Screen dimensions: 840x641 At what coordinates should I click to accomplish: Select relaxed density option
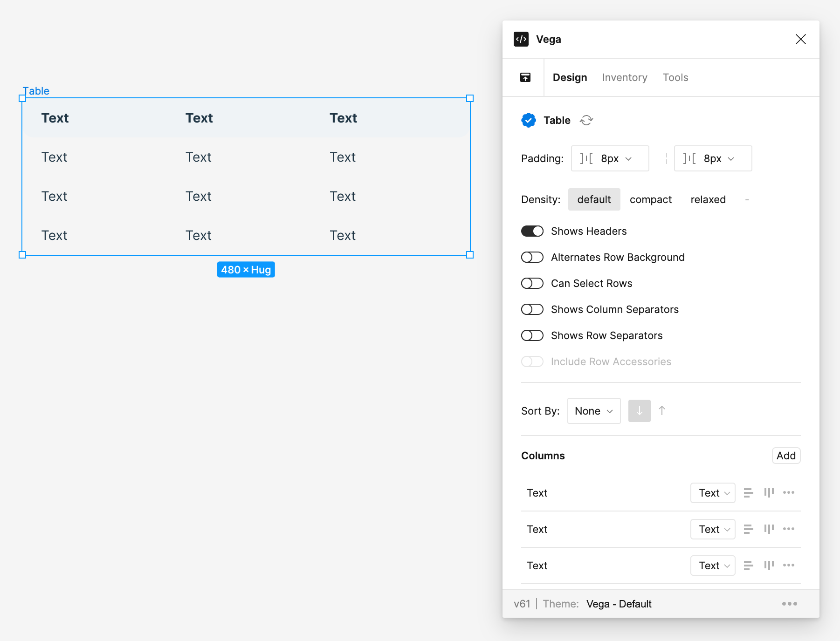click(708, 199)
